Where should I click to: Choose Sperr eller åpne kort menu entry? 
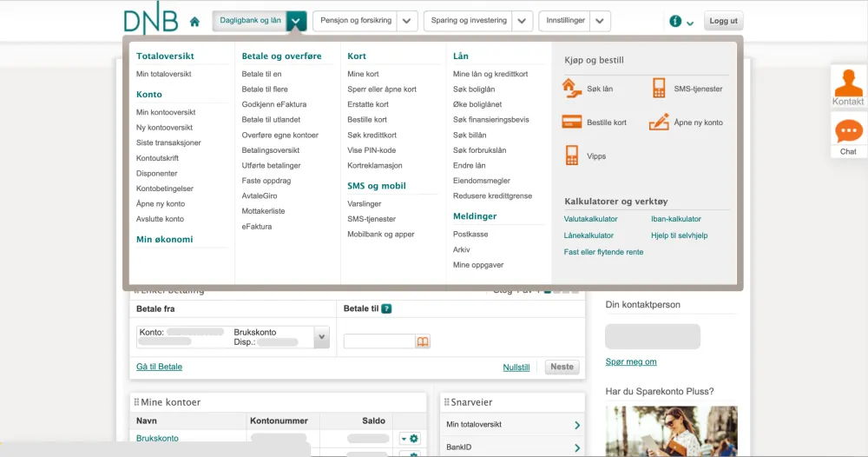click(x=382, y=89)
